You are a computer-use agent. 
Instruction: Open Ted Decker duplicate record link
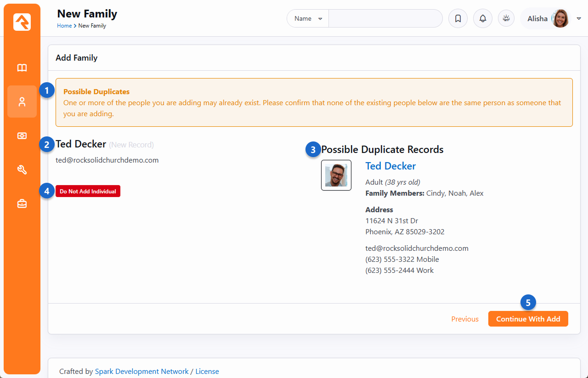click(x=390, y=166)
